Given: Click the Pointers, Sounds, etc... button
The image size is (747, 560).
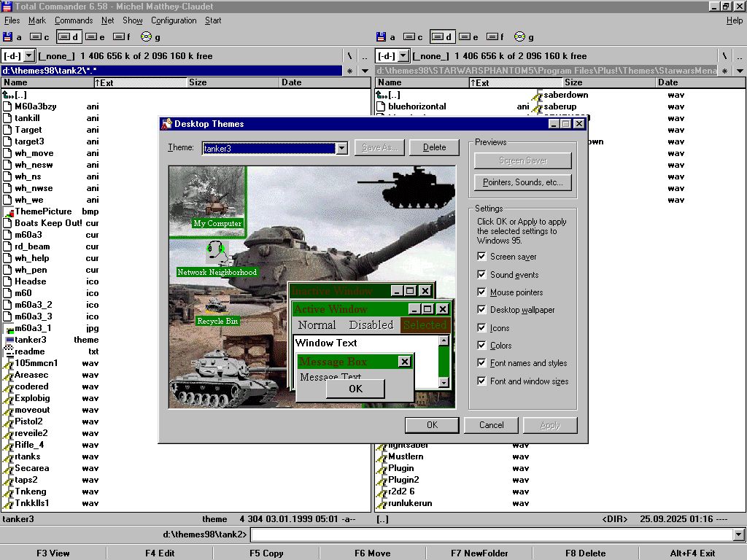Looking at the screenshot, I should coord(522,182).
